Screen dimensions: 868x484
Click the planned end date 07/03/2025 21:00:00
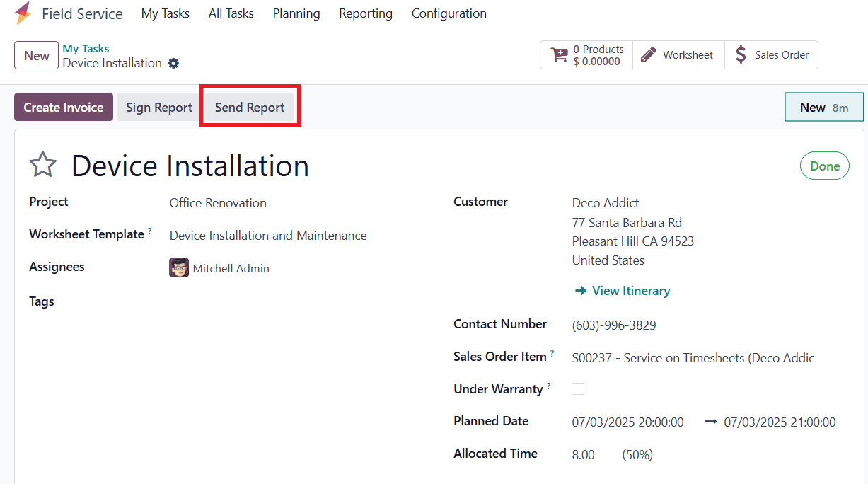point(780,422)
